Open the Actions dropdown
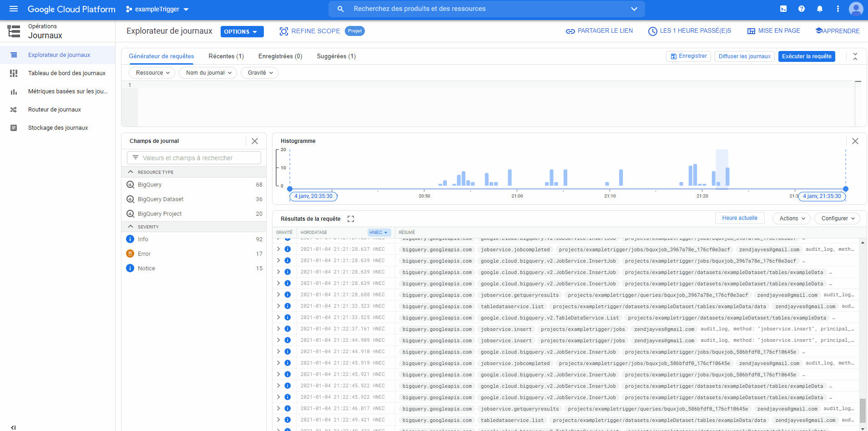The image size is (868, 431). coord(792,218)
